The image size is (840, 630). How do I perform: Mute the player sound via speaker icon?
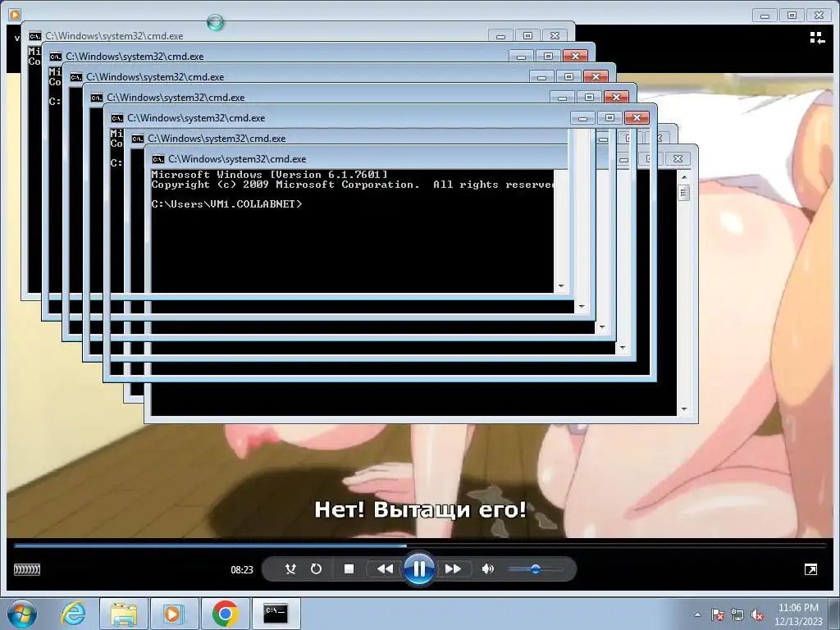[487, 569]
